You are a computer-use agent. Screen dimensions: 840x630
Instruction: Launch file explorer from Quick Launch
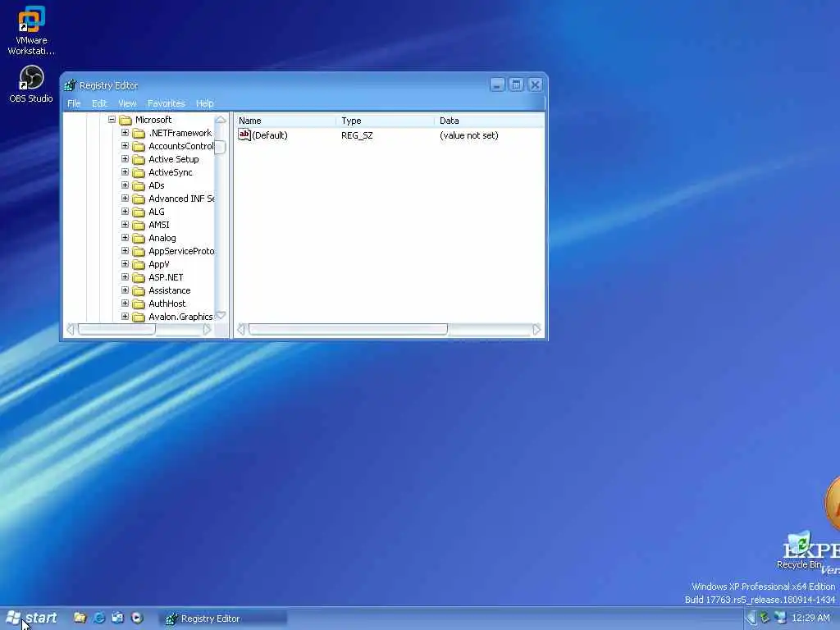click(x=80, y=618)
